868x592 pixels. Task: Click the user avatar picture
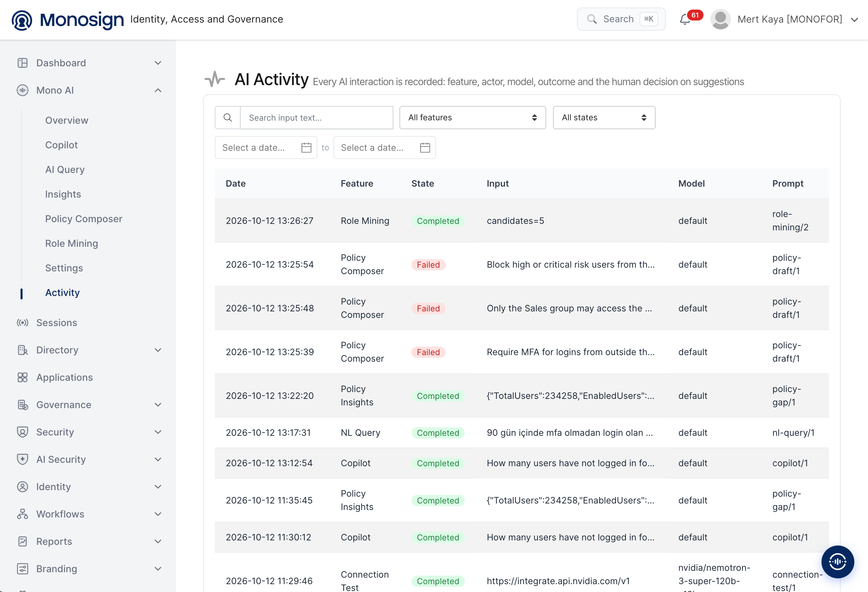[720, 19]
